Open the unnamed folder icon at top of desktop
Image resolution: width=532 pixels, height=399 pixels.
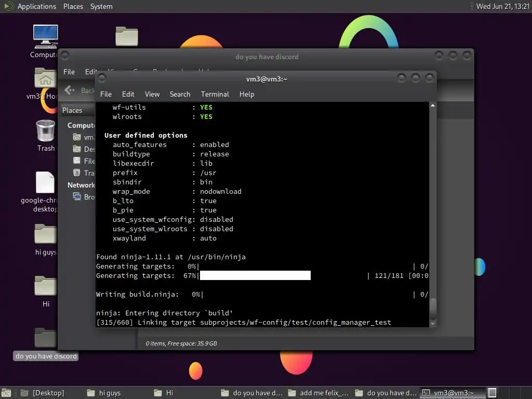point(127,36)
